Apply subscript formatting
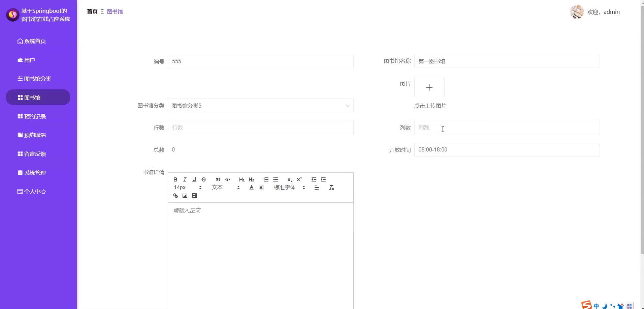644x309 pixels. [x=290, y=179]
